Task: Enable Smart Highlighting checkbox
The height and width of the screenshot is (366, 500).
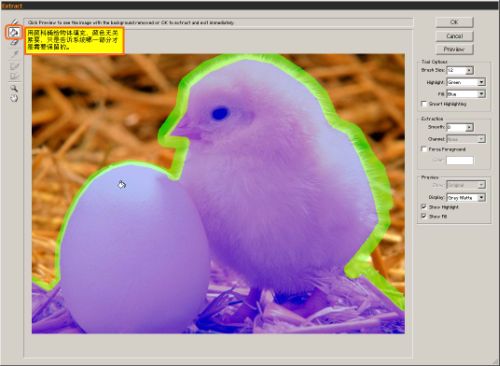Action: pyautogui.click(x=424, y=104)
